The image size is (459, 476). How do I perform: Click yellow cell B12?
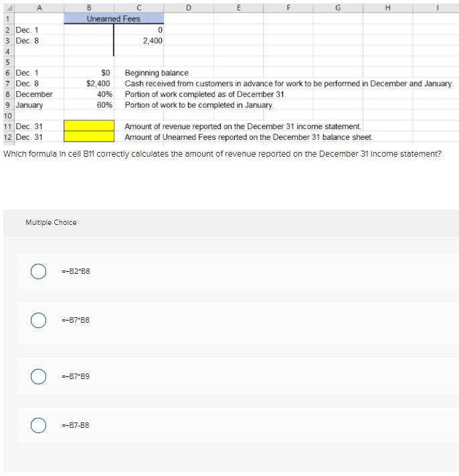click(x=89, y=137)
